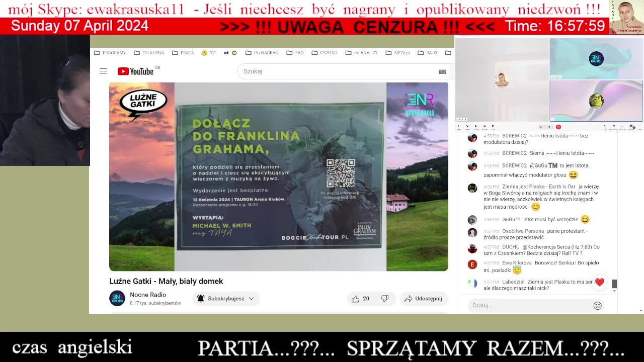
Task: Go to the YouTube home logo
Action: coord(136,71)
